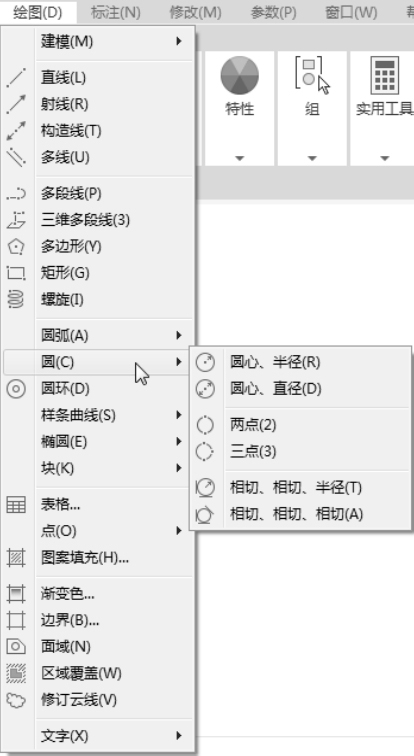Click the 螺旋(I) helix icon
This screenshot has height=756, width=414.
point(16,299)
